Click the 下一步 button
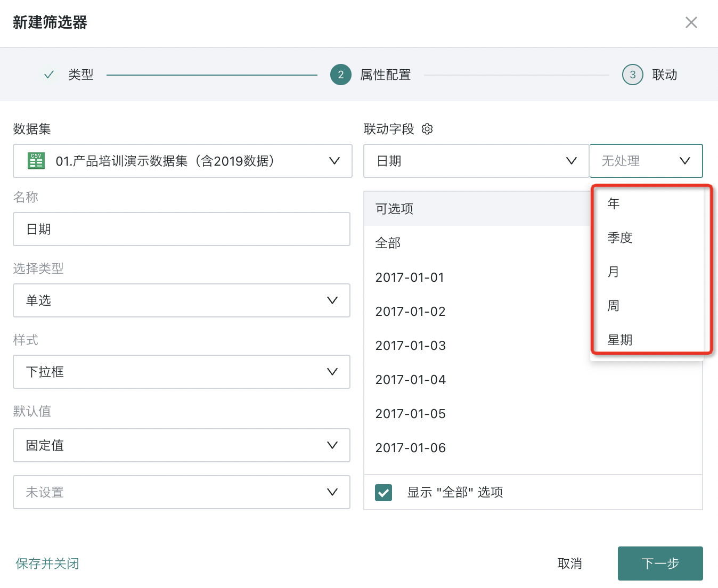Image resolution: width=718 pixels, height=588 pixels. point(660,563)
